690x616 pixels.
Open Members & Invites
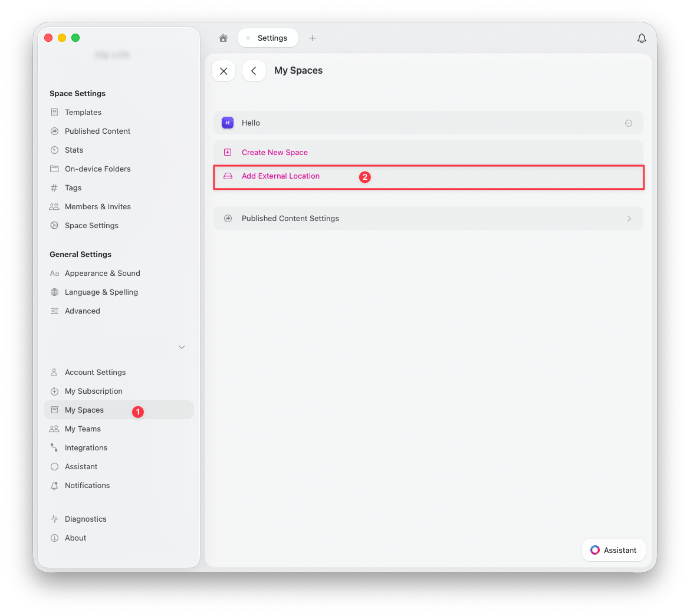coord(98,207)
